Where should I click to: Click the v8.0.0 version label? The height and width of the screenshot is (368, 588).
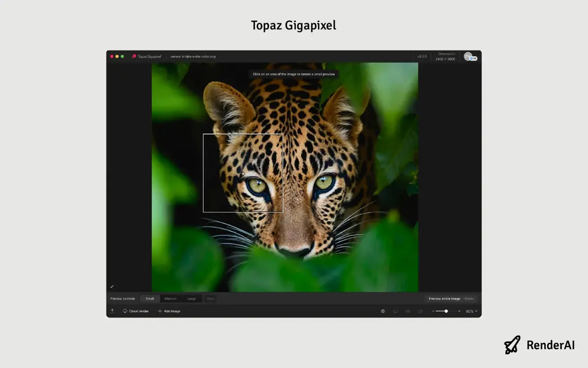coord(422,56)
